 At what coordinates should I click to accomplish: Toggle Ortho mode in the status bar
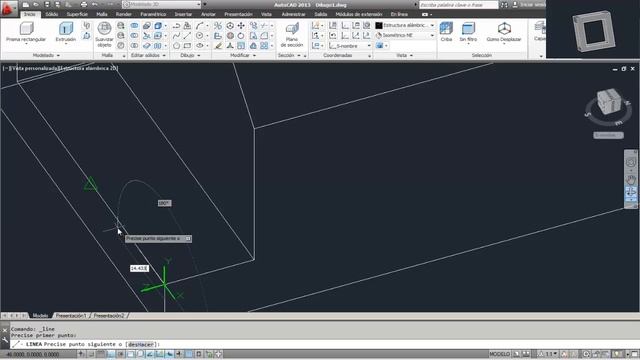(x=111, y=354)
